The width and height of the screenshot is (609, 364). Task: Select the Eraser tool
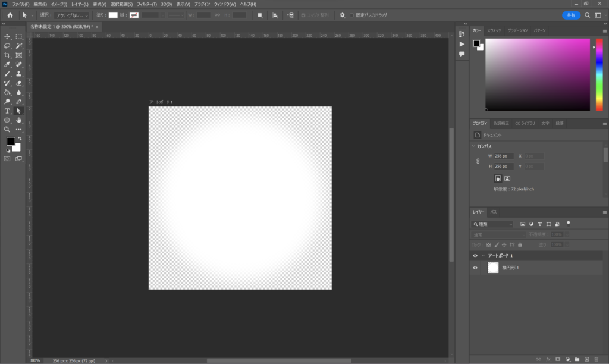[19, 83]
